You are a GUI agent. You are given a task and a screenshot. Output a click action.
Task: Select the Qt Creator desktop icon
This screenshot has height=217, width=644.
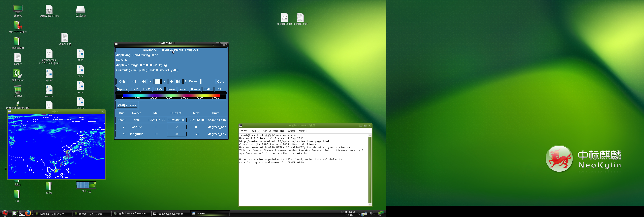click(x=18, y=75)
